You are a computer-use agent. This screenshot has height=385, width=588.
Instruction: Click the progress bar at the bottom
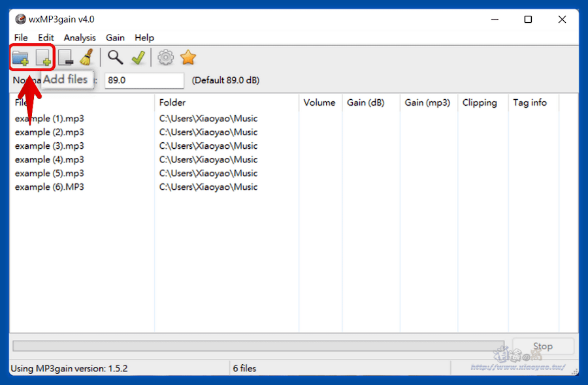258,346
